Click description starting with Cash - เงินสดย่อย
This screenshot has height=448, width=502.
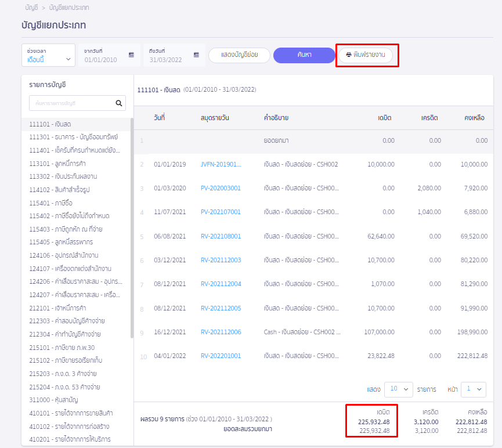302,332
